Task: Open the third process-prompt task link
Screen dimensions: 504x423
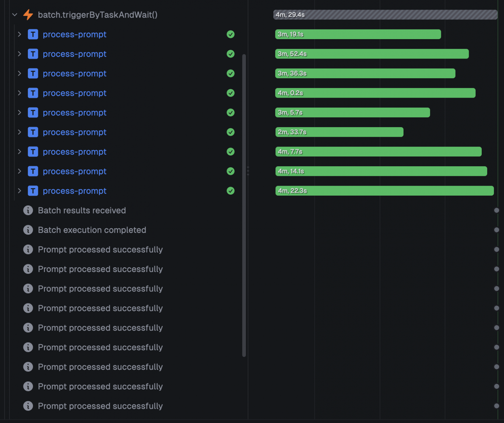Action: point(74,73)
